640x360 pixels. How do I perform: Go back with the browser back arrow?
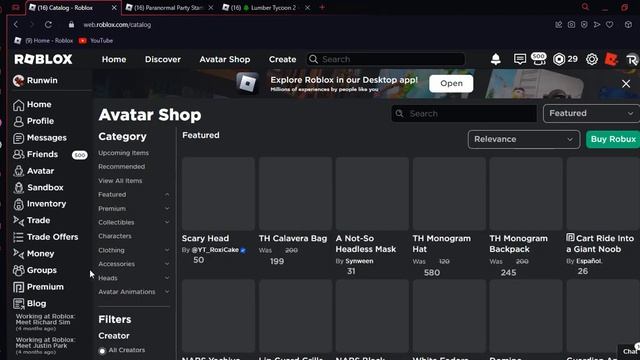click(16, 24)
